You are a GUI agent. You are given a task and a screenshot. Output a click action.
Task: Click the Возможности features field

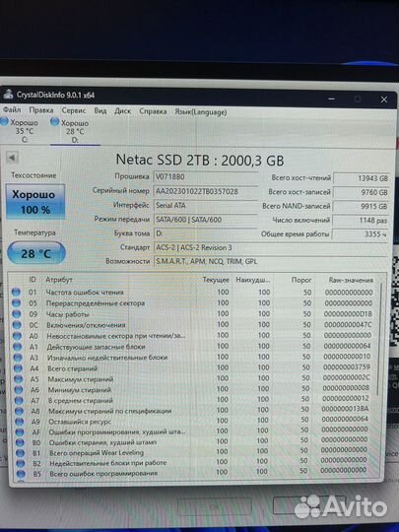click(270, 262)
